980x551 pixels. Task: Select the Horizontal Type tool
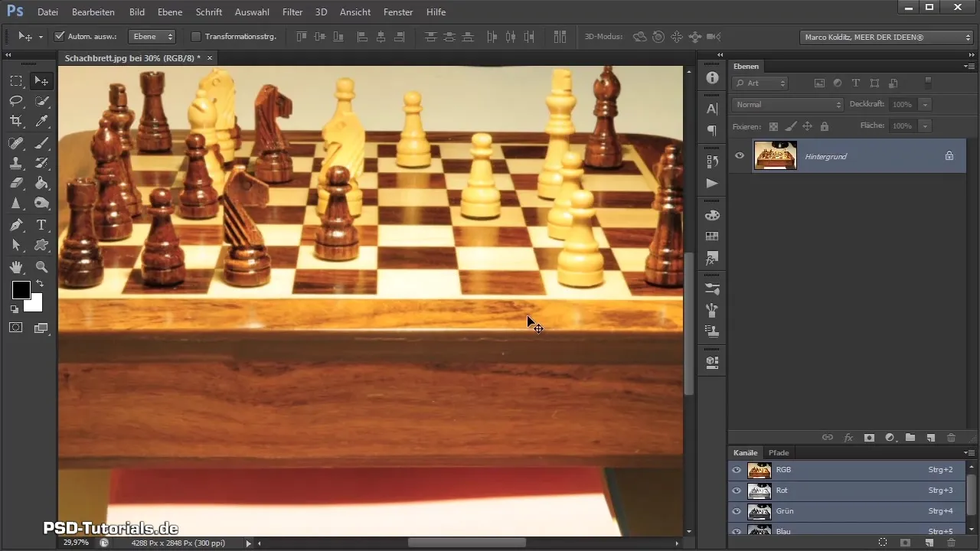point(41,225)
